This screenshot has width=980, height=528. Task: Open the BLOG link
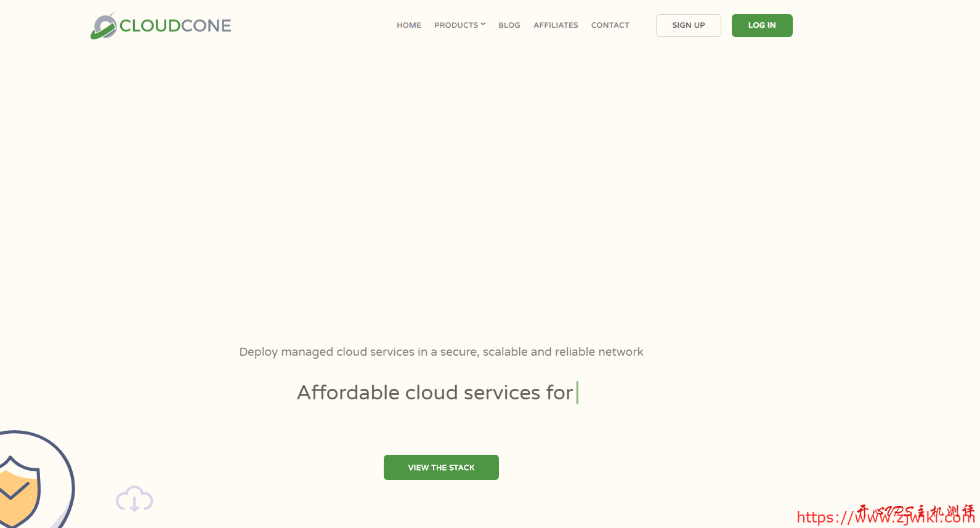[509, 25]
